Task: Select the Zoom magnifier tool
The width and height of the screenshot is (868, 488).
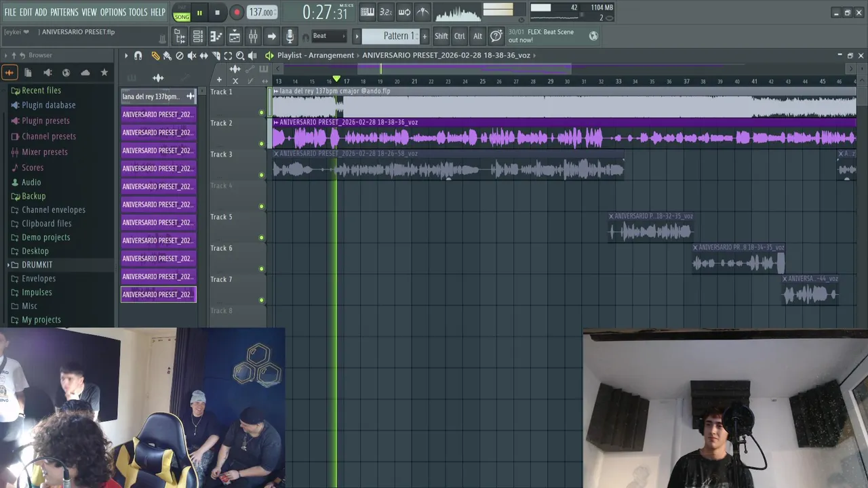Action: click(x=240, y=56)
